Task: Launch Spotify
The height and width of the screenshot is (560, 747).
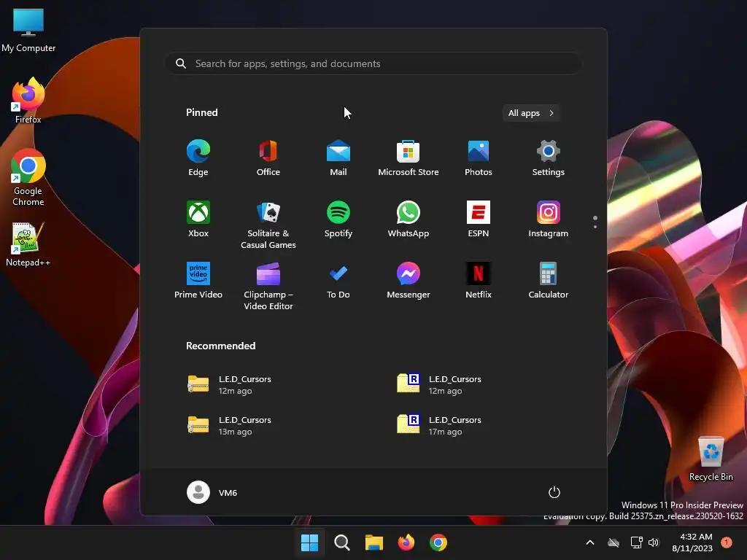Action: click(x=338, y=219)
